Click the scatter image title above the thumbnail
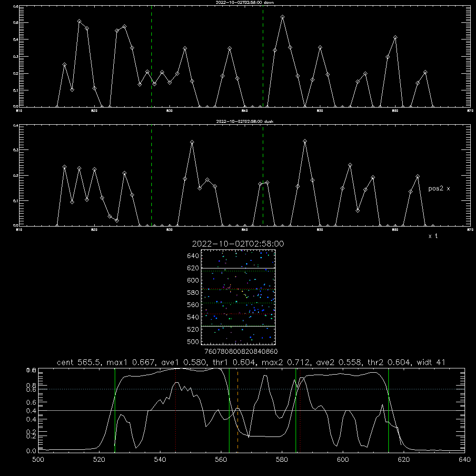 238,244
